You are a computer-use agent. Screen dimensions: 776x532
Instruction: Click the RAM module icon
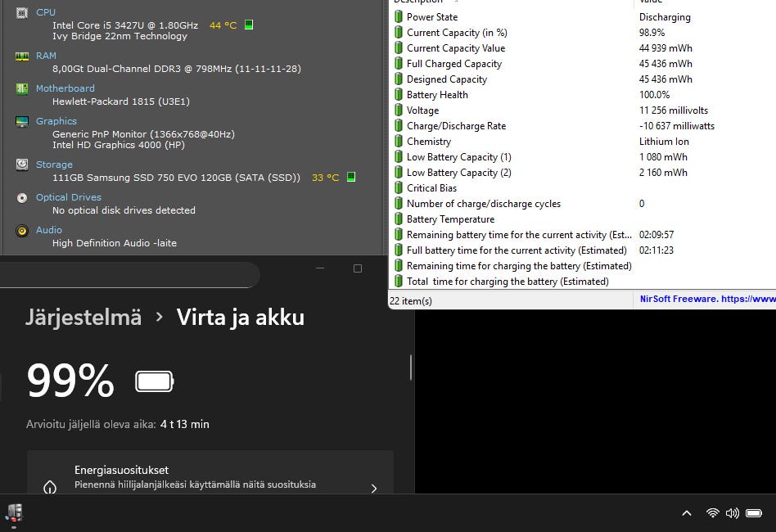coord(22,56)
